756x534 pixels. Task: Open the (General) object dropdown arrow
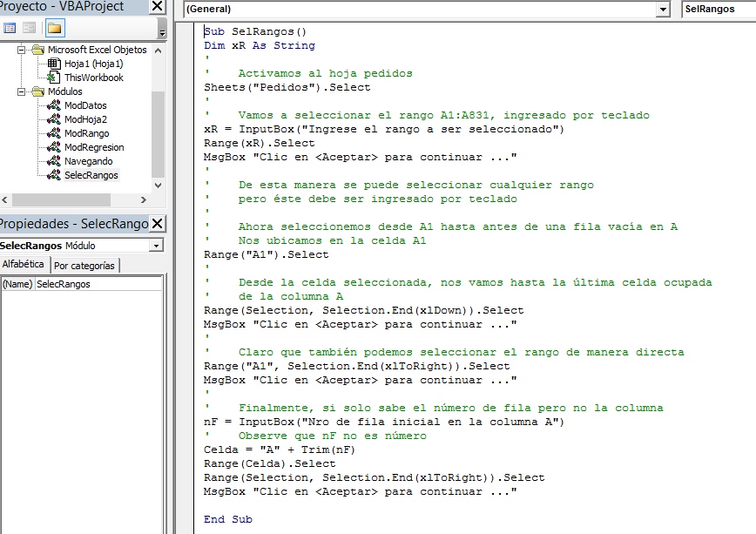tap(664, 10)
